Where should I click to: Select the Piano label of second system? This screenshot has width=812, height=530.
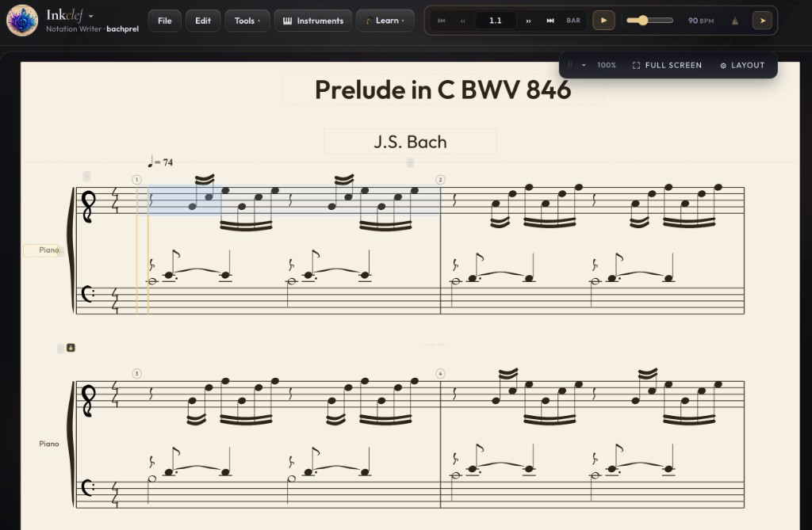click(49, 444)
